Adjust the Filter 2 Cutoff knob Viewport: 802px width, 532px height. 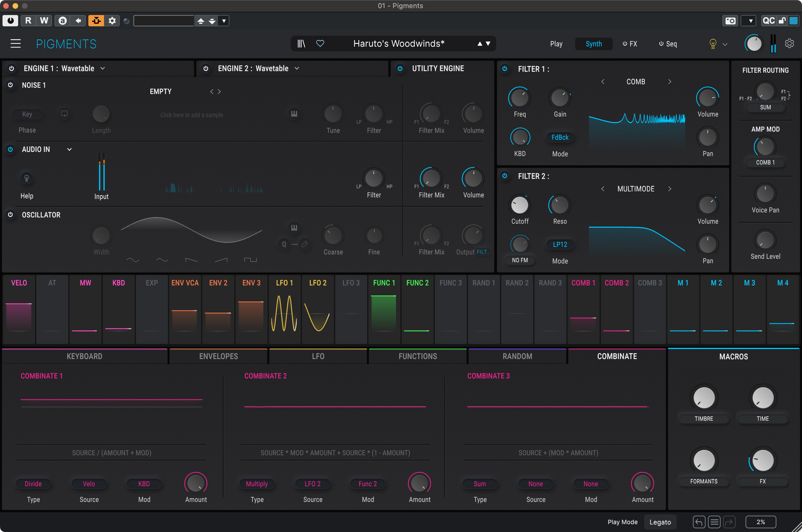(520, 205)
